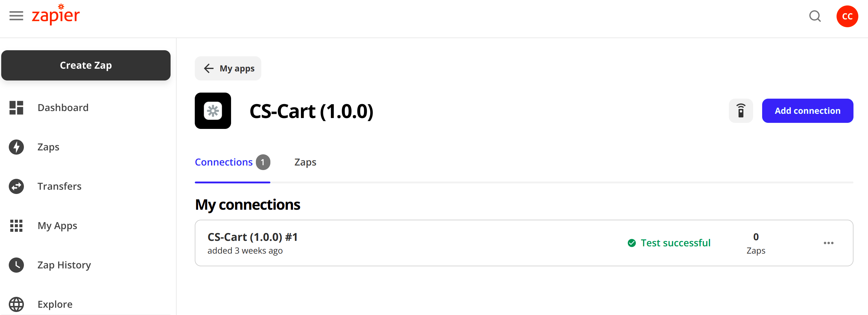
Task: Click the CS-Cart app logo
Action: point(213,111)
